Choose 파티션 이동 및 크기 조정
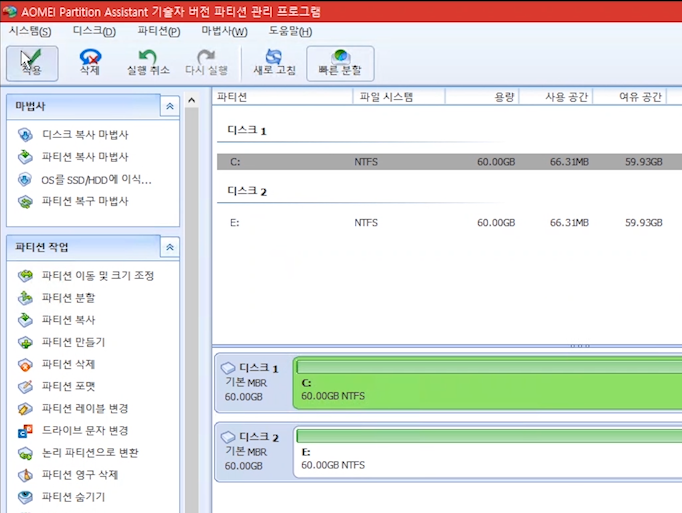 click(x=86, y=275)
